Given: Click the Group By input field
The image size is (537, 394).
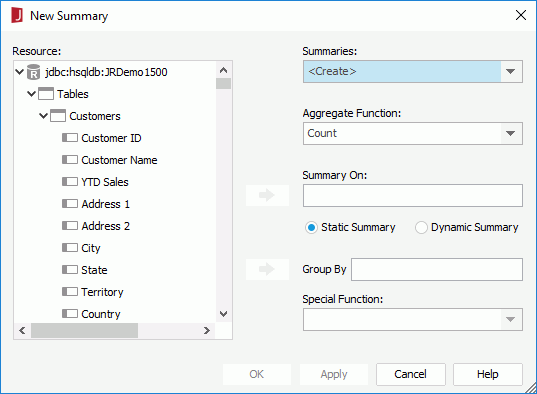Looking at the screenshot, I should click(x=437, y=269).
